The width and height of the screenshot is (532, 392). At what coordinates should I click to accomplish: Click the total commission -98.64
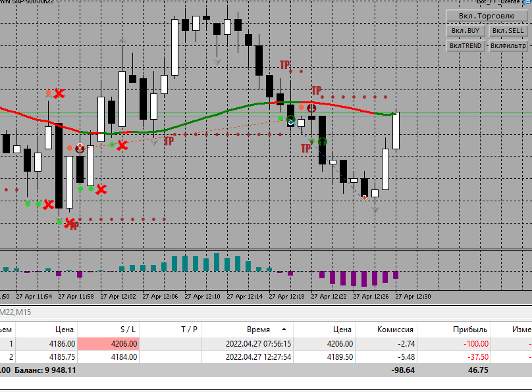[403, 370]
